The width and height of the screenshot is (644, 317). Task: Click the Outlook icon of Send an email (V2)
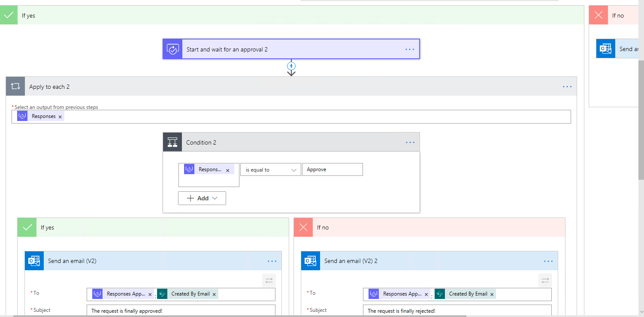[x=34, y=261]
